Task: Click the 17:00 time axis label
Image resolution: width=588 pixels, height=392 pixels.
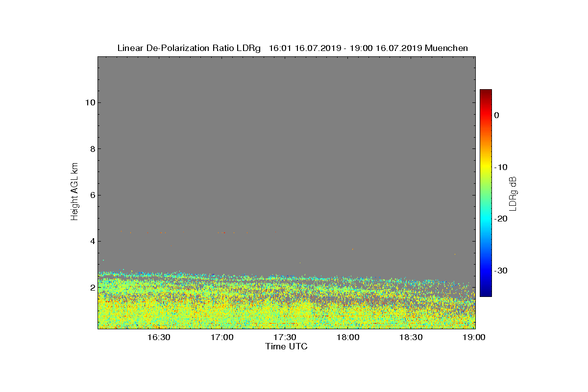Action: [221, 338]
